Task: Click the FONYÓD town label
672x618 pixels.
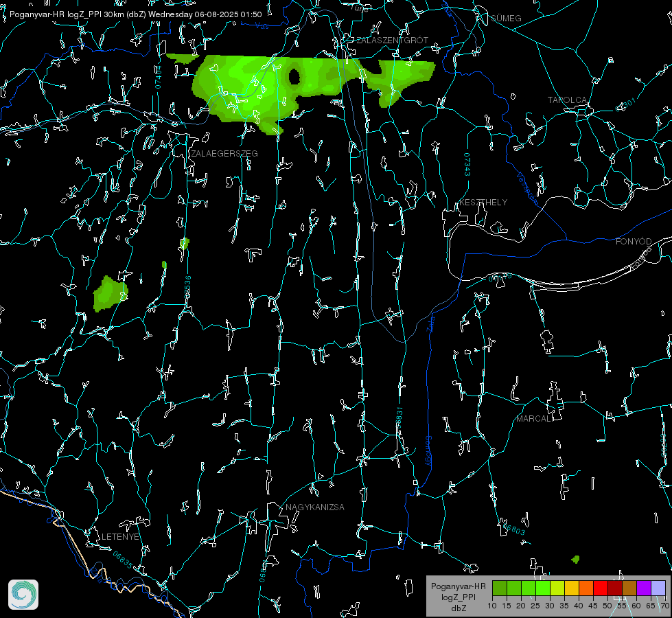Action: click(634, 242)
